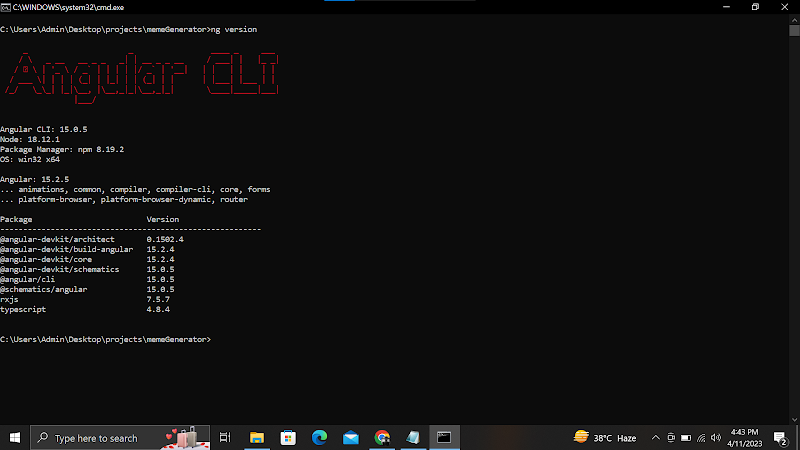The height and width of the screenshot is (450, 800).
Task: Click the 'rxjs' package name
Action: 9,299
